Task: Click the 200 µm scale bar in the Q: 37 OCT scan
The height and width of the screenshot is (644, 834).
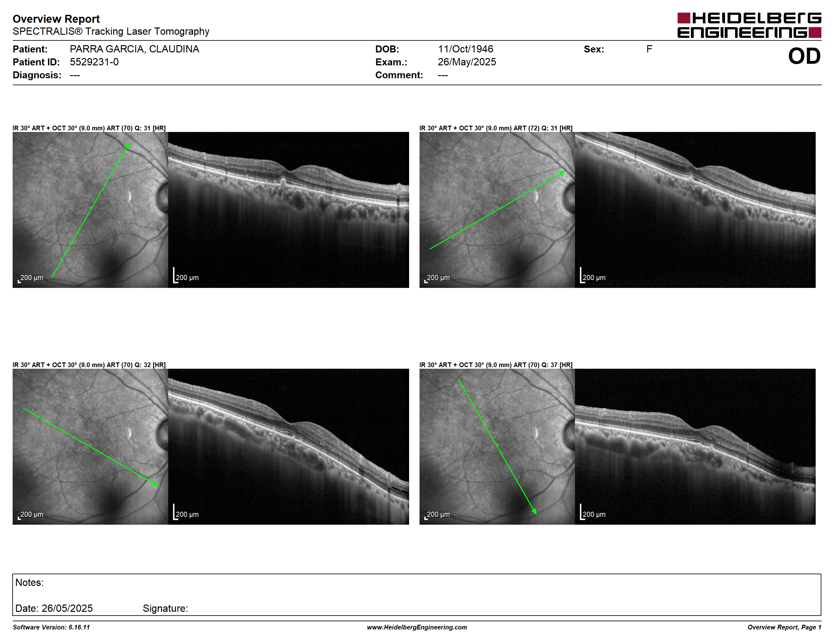Action: 593,512
